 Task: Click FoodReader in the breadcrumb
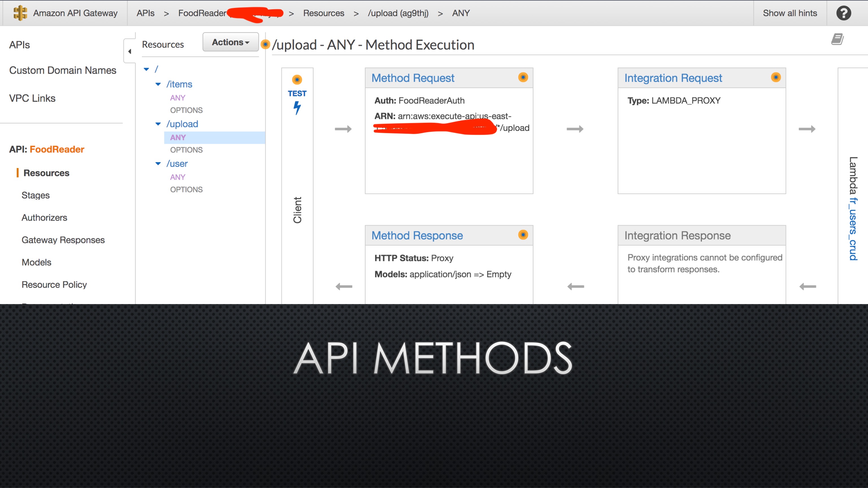(202, 13)
